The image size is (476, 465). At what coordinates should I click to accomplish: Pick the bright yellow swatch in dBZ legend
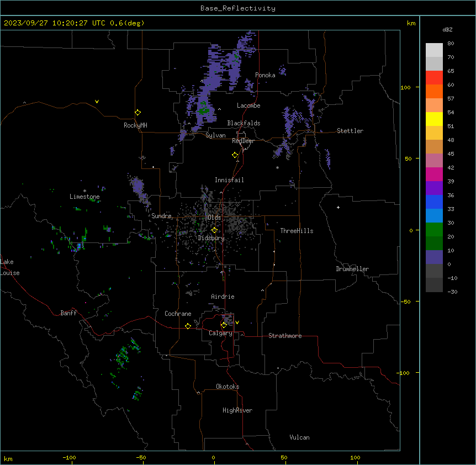(434, 119)
